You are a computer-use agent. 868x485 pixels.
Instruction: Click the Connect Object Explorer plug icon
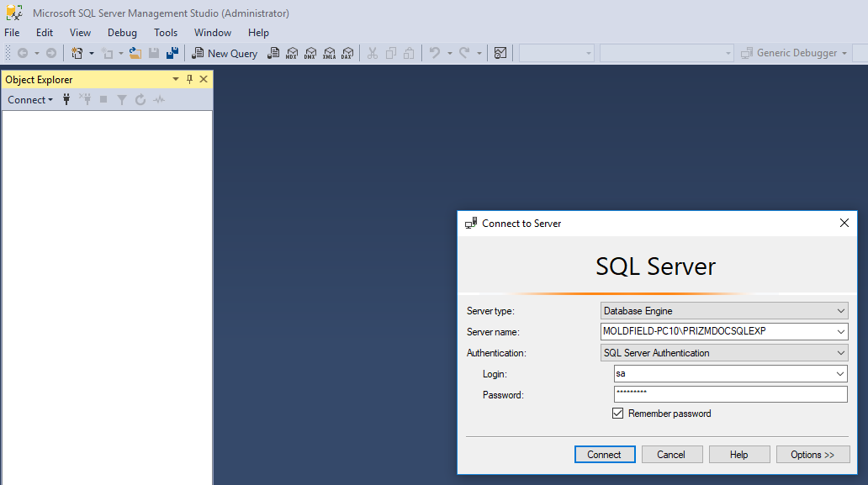click(66, 99)
